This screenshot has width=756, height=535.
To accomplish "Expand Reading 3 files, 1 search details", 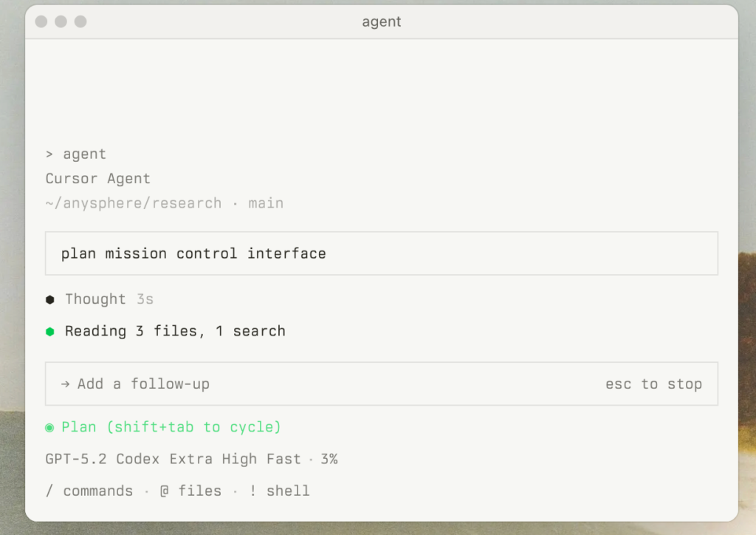I will click(x=175, y=331).
